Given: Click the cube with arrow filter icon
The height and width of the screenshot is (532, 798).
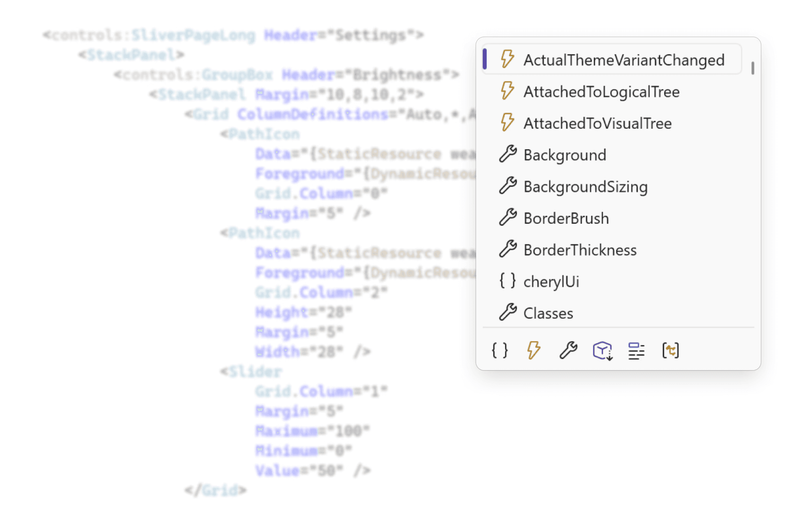Looking at the screenshot, I should point(602,350).
